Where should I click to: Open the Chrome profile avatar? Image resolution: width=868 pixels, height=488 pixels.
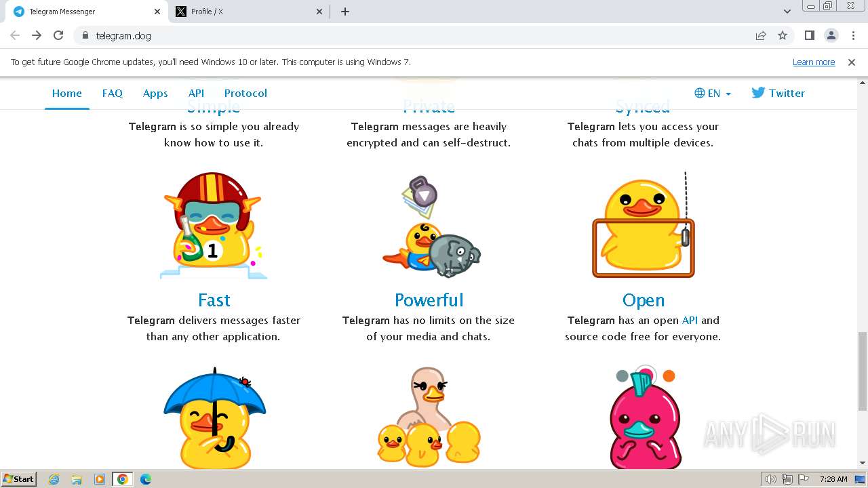point(831,35)
